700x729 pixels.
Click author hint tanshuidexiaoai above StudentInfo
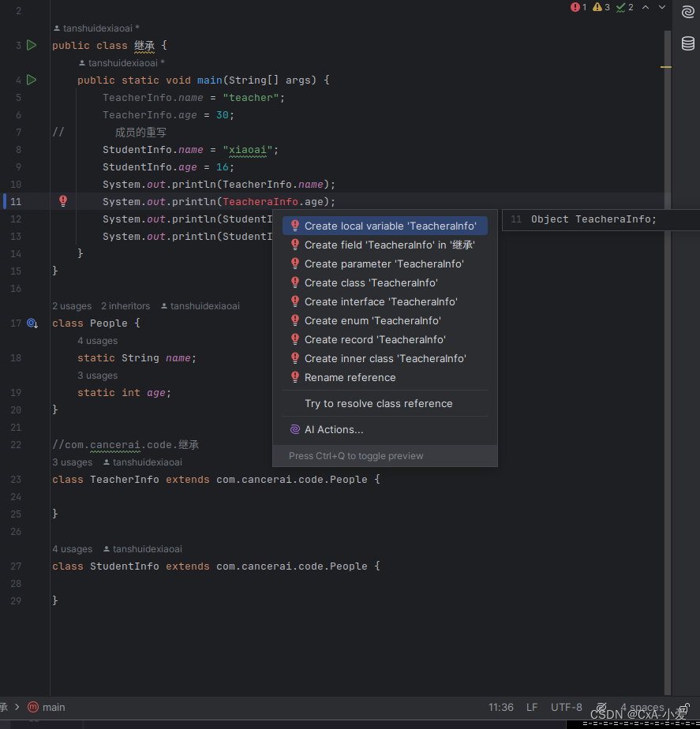pyautogui.click(x=142, y=549)
